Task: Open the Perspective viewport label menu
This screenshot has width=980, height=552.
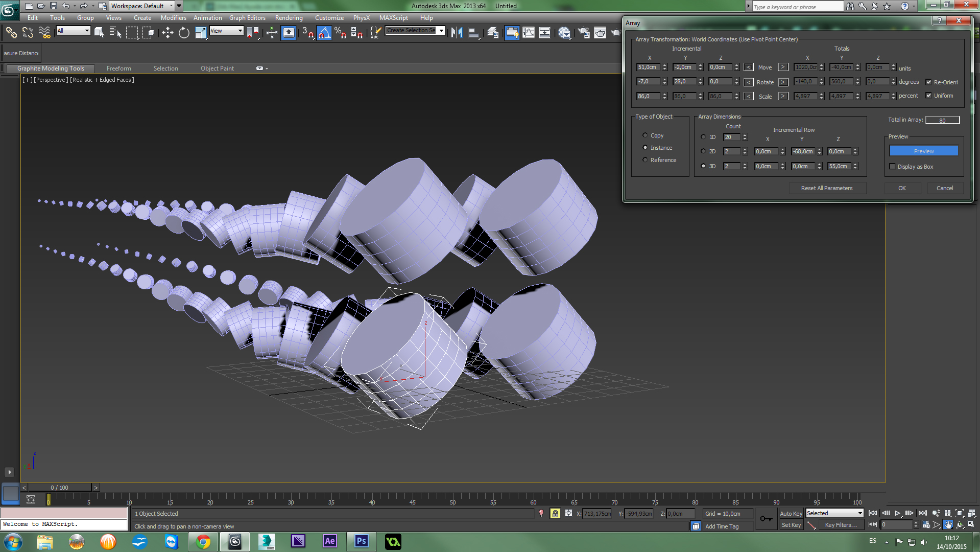Action: coord(51,80)
